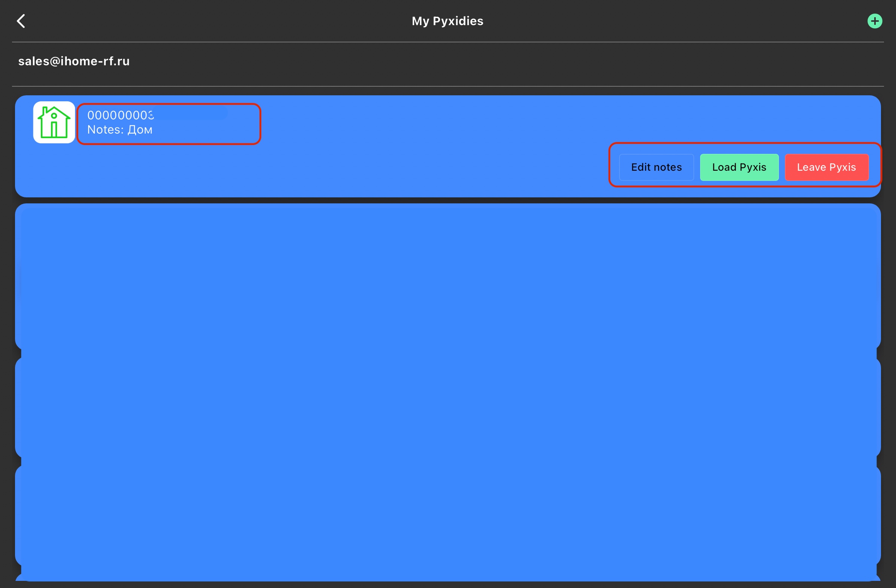This screenshot has width=896, height=588.
Task: Click the 'My Pyxidies' page title
Action: [447, 21]
